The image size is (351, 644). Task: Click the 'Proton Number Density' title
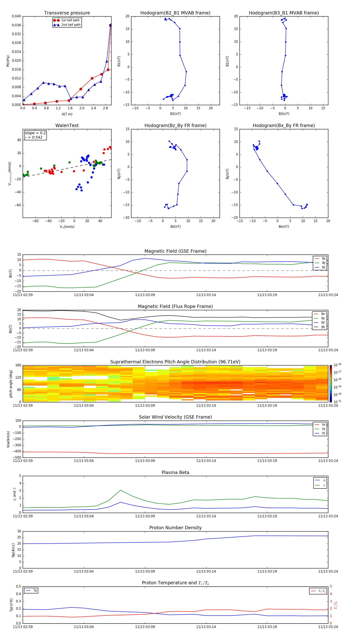coord(175,527)
